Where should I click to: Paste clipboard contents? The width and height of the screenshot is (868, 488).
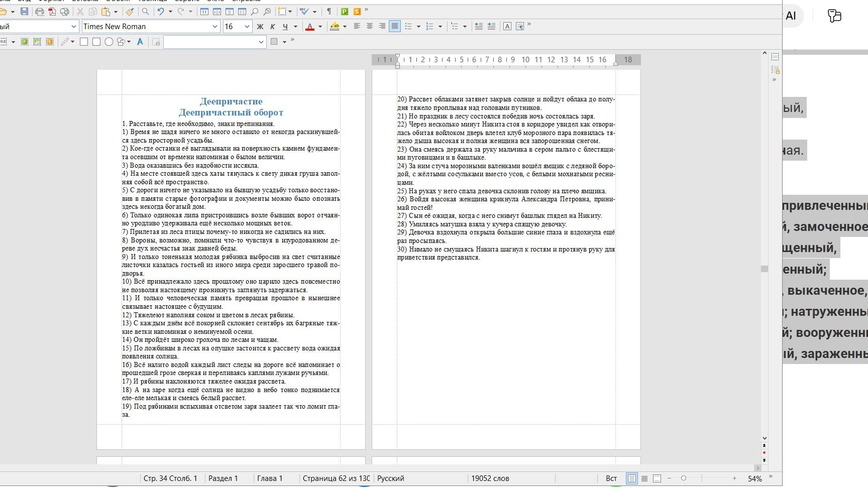[x=105, y=11]
